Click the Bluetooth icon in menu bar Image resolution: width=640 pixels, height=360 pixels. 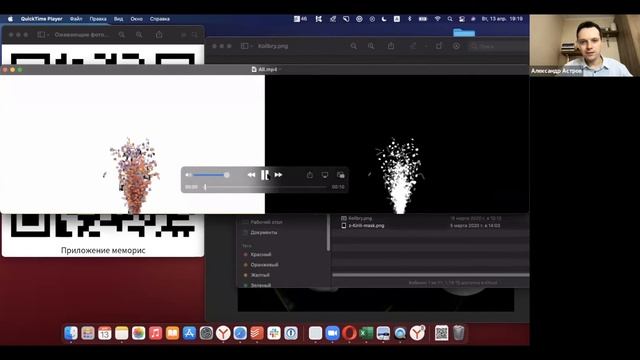point(409,19)
